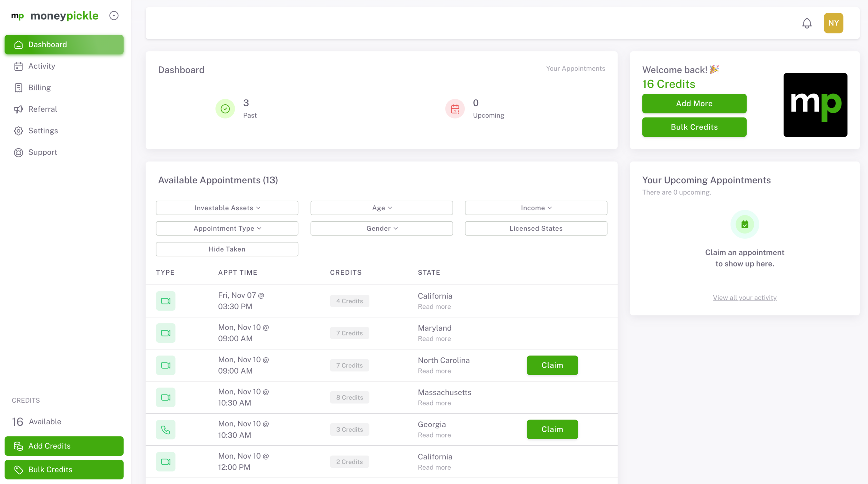868x484 pixels.
Task: Open View all your activity link
Action: point(745,297)
